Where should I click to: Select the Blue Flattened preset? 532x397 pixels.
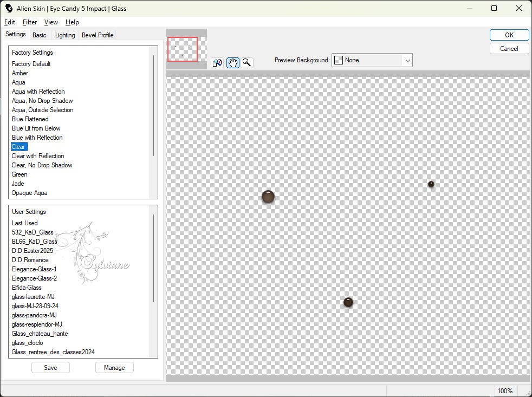pyautogui.click(x=30, y=119)
